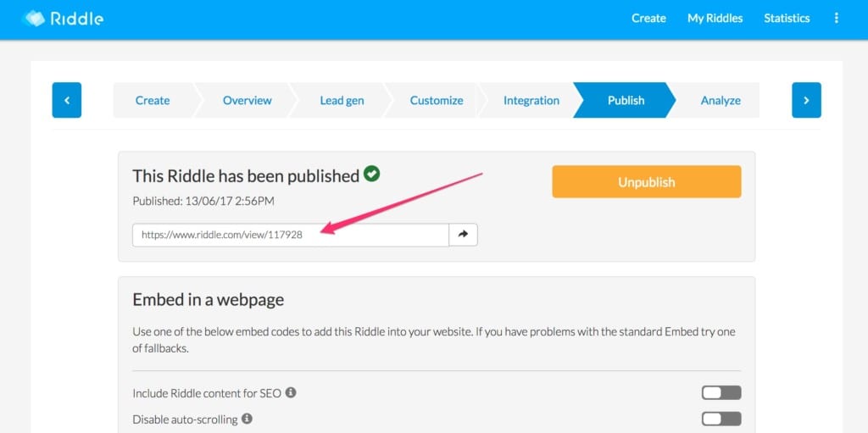Screen dimensions: 868x433
Task: Enable Include Riddle content for SEO toggle
Action: click(721, 392)
